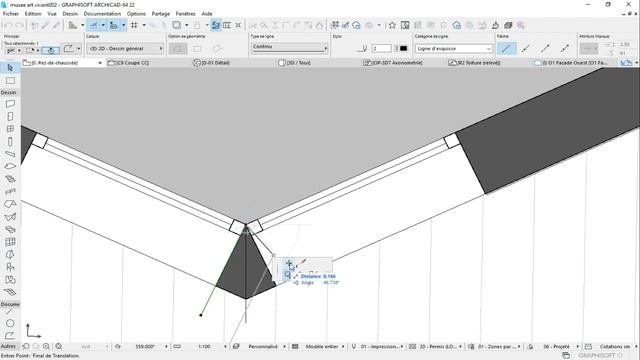Open the Edition menu
640x360 pixels.
(33, 13)
